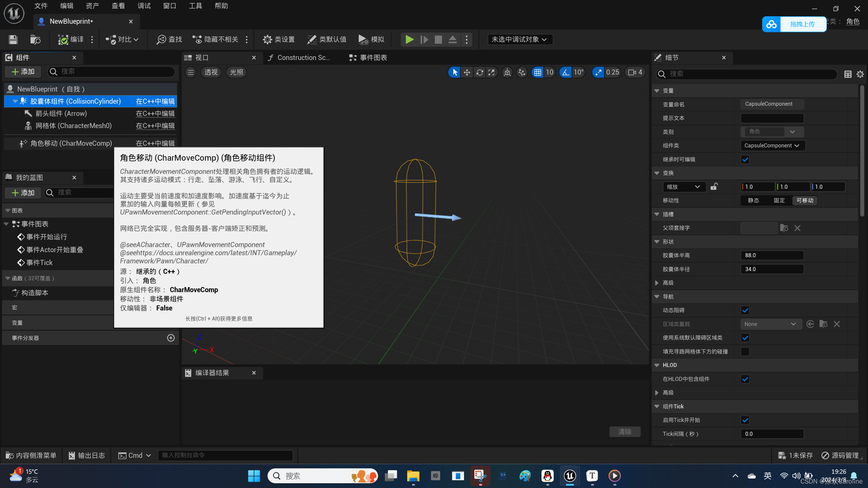The width and height of the screenshot is (868, 488).
Task: Select the Translate tool icon
Action: pyautogui.click(x=467, y=72)
